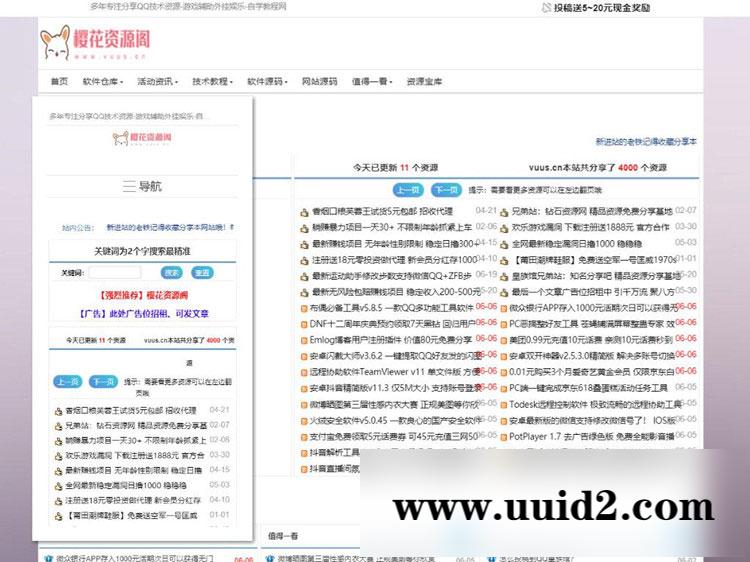This screenshot has width=750, height=562.
Task: Expand the 软件源码 dropdown menu
Action: [x=267, y=82]
